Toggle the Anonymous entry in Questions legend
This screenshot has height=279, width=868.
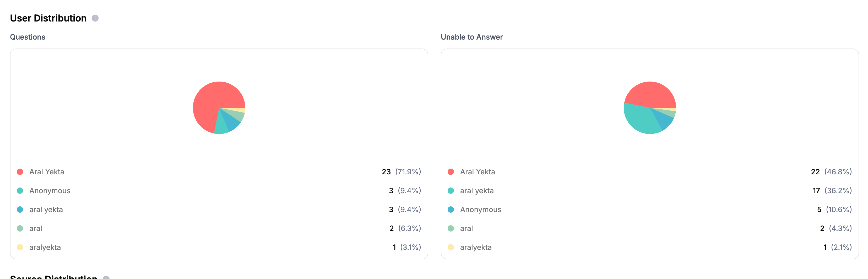[x=50, y=190]
